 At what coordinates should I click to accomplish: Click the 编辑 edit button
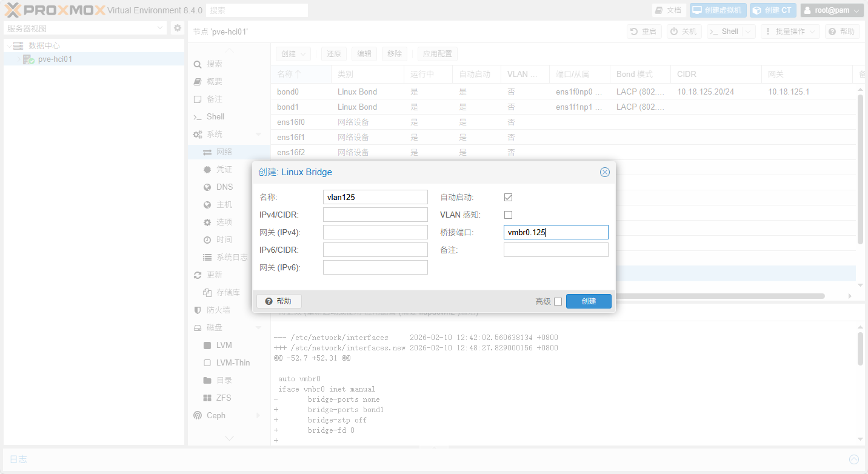click(364, 53)
